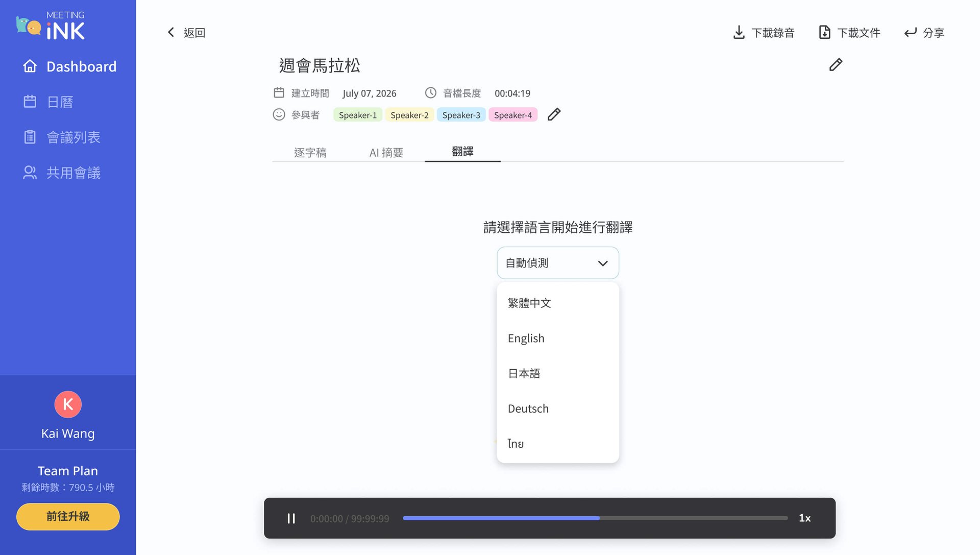The image size is (980, 555).
Task: Choose 日本語 from language list
Action: pos(558,374)
